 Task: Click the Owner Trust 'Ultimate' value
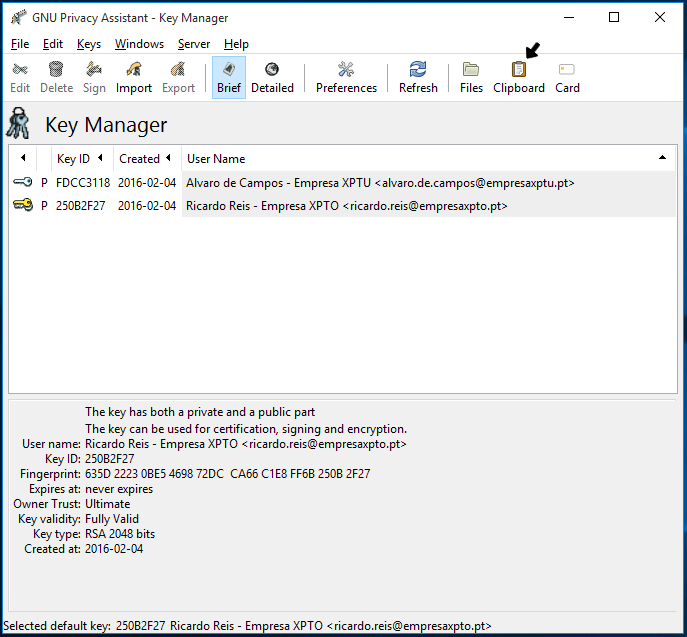tap(107, 504)
